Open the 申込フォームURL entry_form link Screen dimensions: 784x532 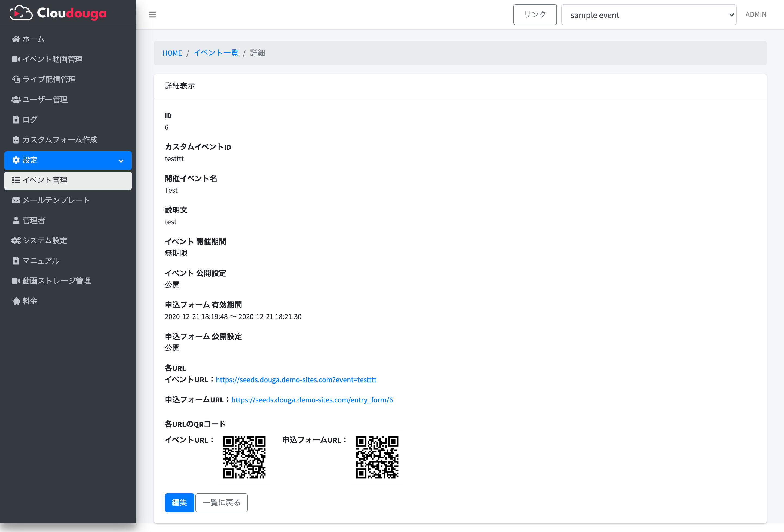click(312, 400)
